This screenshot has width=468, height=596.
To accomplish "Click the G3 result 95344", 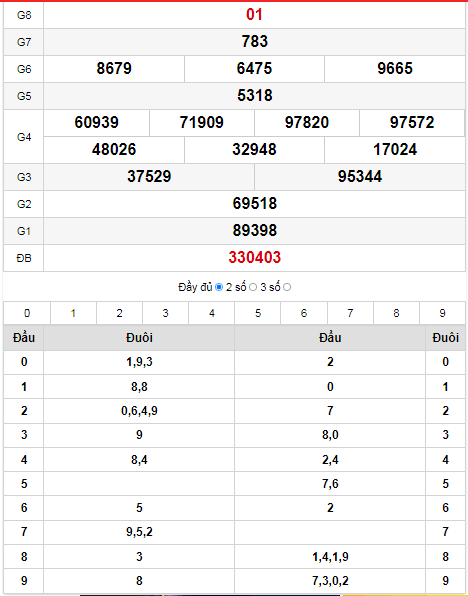I will pyautogui.click(x=360, y=177).
